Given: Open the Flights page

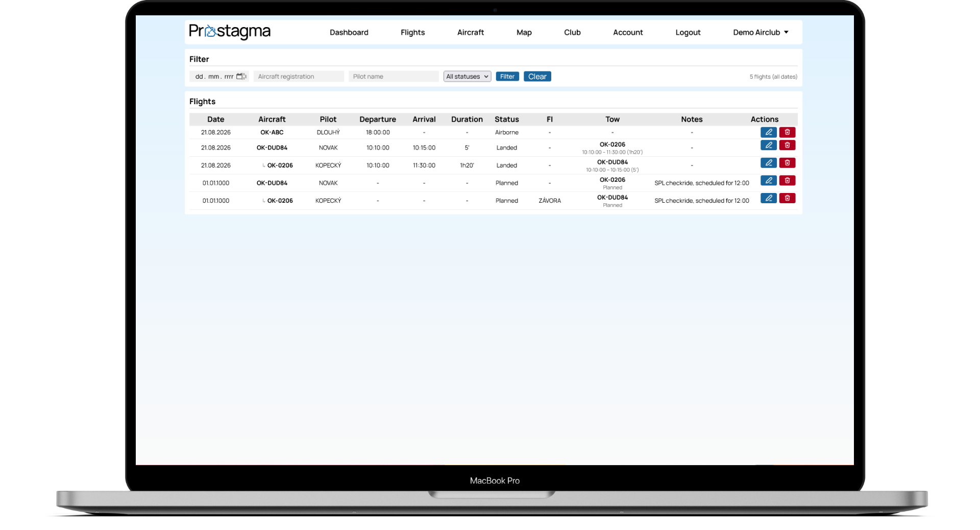Looking at the screenshot, I should click(x=412, y=32).
